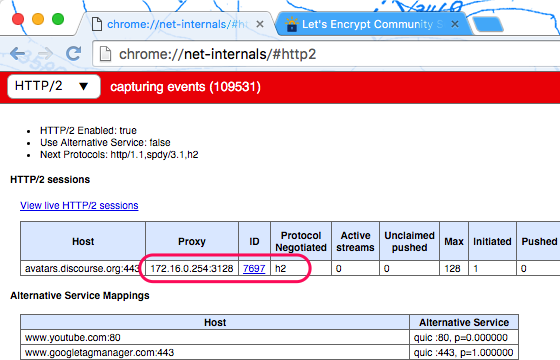Click the Next Protocols list line

pyautogui.click(x=119, y=155)
